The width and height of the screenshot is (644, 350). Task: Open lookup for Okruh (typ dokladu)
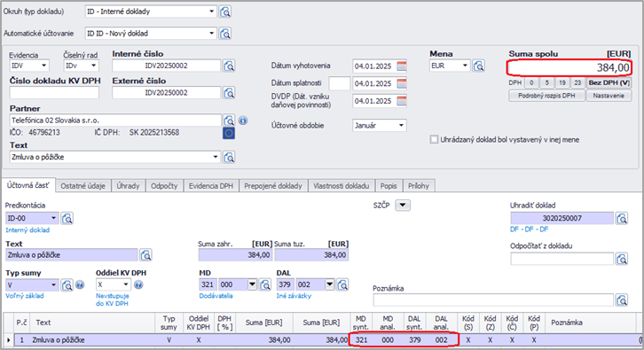click(225, 12)
